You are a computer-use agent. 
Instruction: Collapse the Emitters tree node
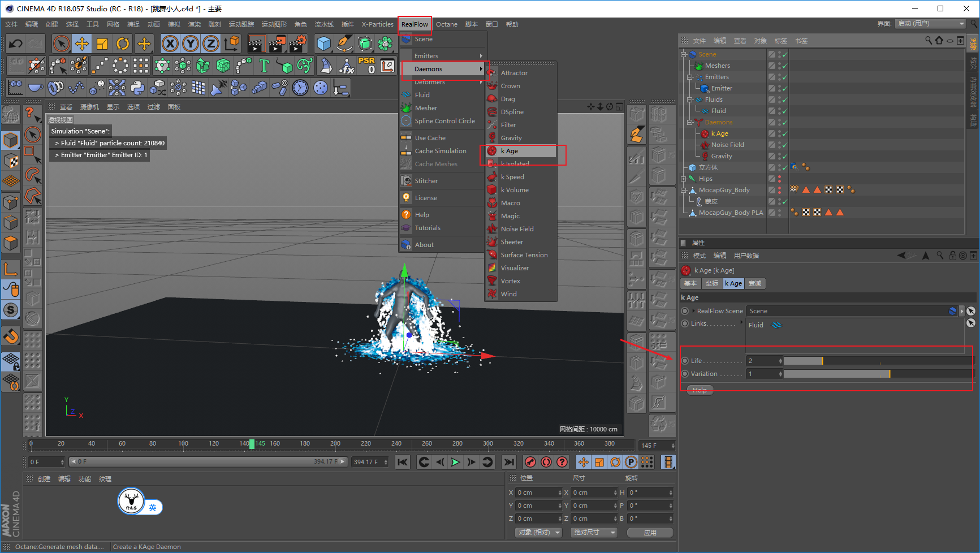(x=690, y=77)
